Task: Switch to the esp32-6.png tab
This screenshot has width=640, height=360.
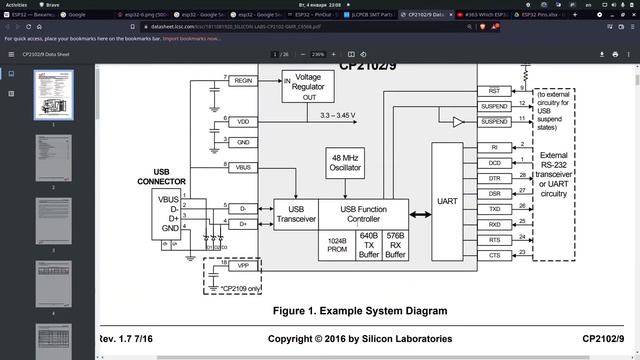Action: tap(142, 15)
